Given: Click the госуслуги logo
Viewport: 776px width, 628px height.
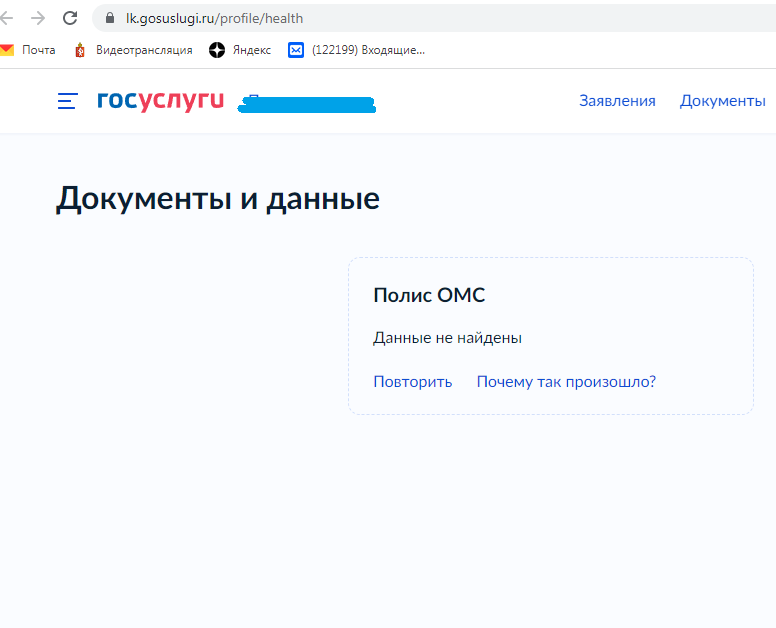Looking at the screenshot, I should tap(160, 100).
